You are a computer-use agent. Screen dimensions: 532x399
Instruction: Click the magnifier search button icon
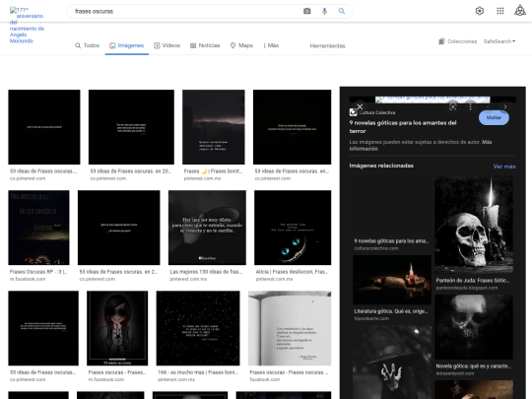pos(342,11)
